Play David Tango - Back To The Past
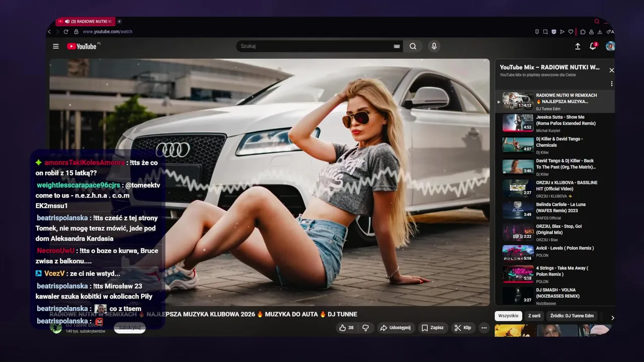The image size is (644, 362). [555, 167]
